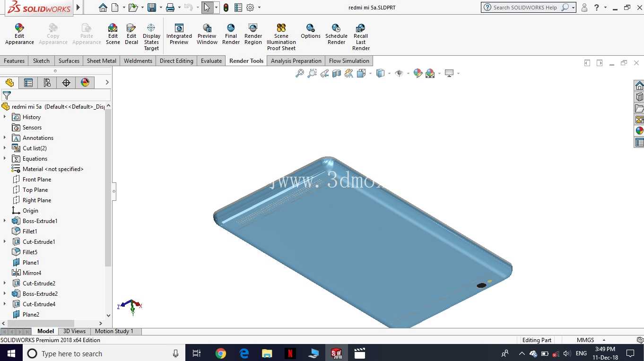644x361 pixels.
Task: Click Windows search box
Action: pyautogui.click(x=104, y=353)
